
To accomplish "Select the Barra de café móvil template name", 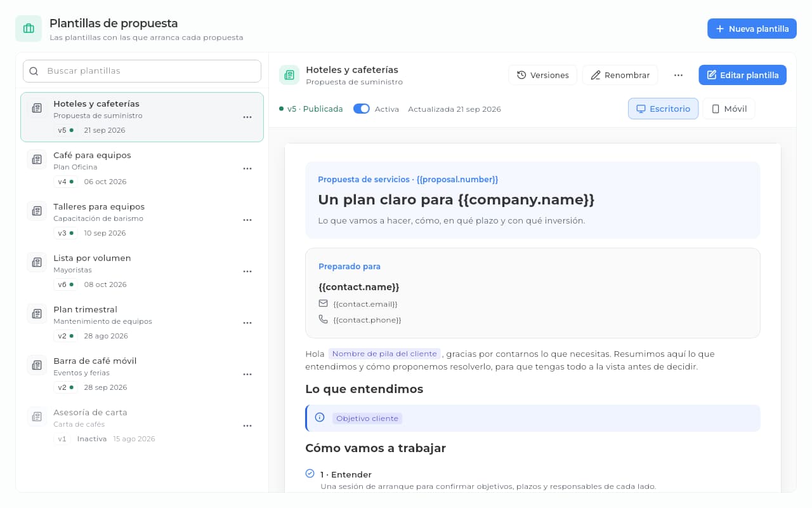I will tap(95, 361).
